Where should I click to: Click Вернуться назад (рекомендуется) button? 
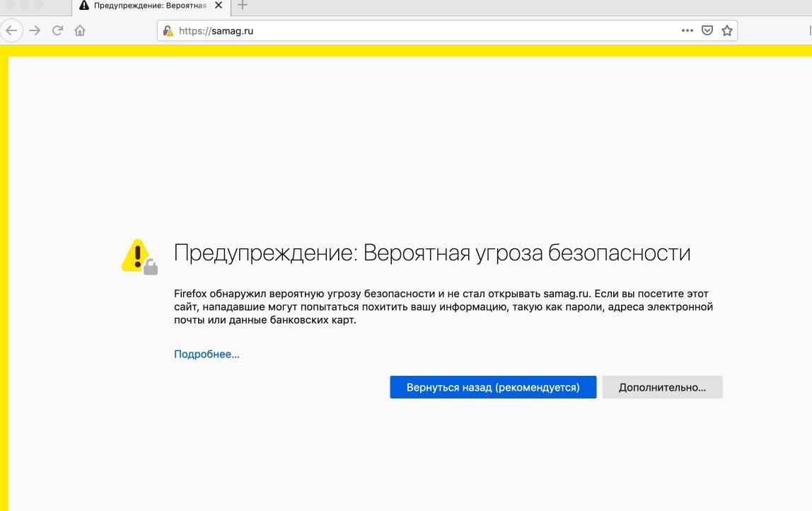[x=493, y=387]
